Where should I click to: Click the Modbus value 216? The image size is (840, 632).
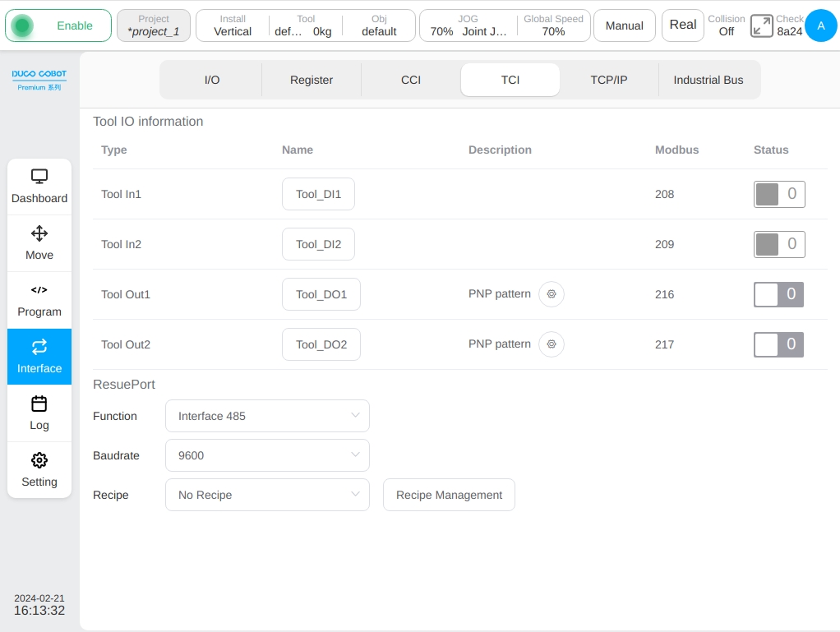pos(664,294)
